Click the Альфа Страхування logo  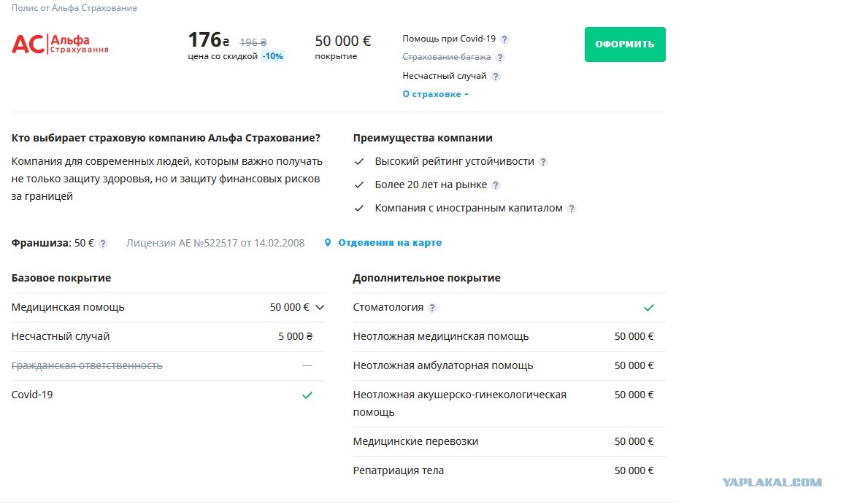pyautogui.click(x=60, y=44)
